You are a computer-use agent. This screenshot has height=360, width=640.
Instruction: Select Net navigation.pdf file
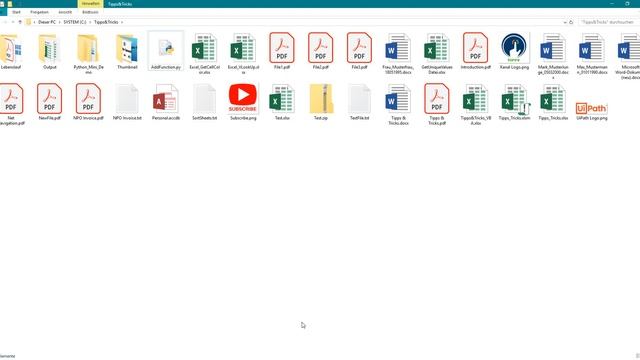(x=11, y=104)
